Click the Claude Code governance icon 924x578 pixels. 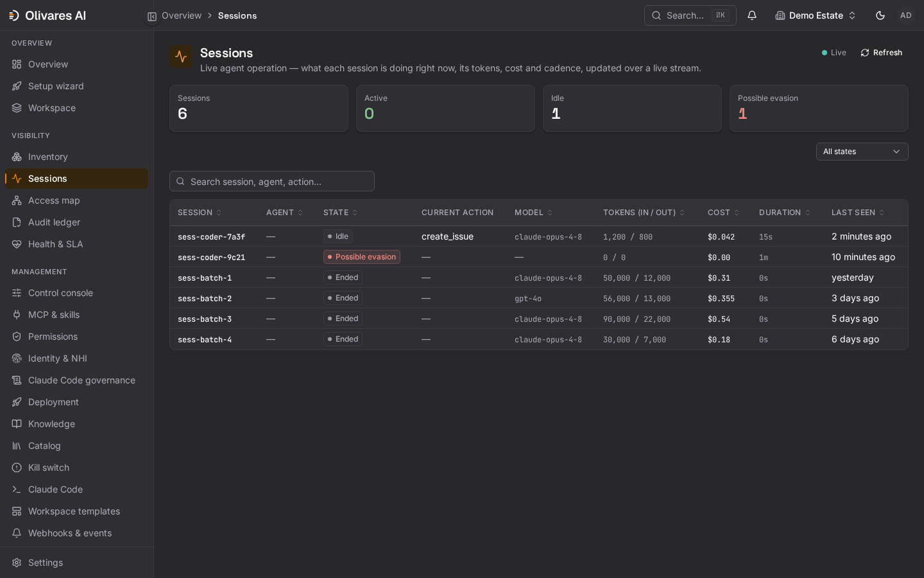[17, 380]
